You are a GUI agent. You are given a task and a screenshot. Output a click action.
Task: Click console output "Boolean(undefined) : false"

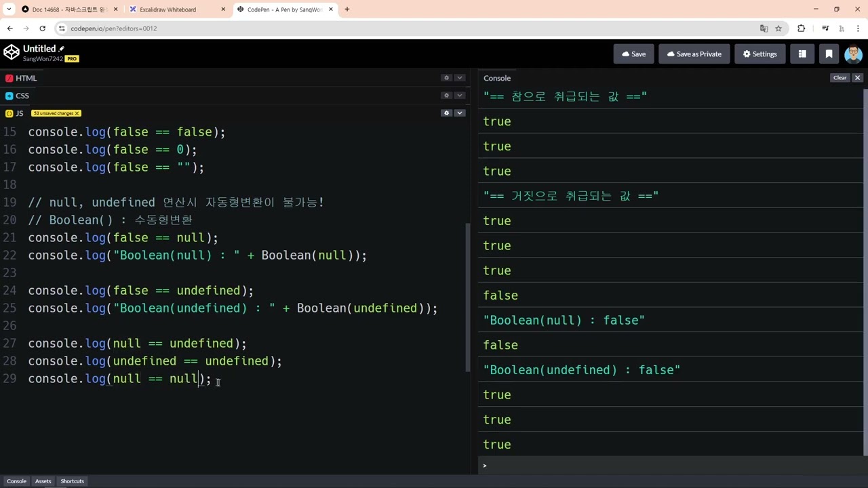click(x=582, y=370)
